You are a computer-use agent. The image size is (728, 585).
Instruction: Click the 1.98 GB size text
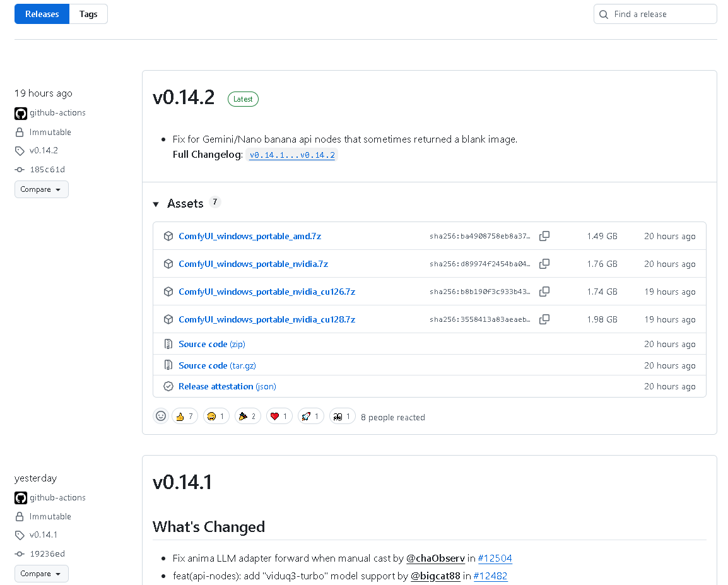click(x=602, y=319)
